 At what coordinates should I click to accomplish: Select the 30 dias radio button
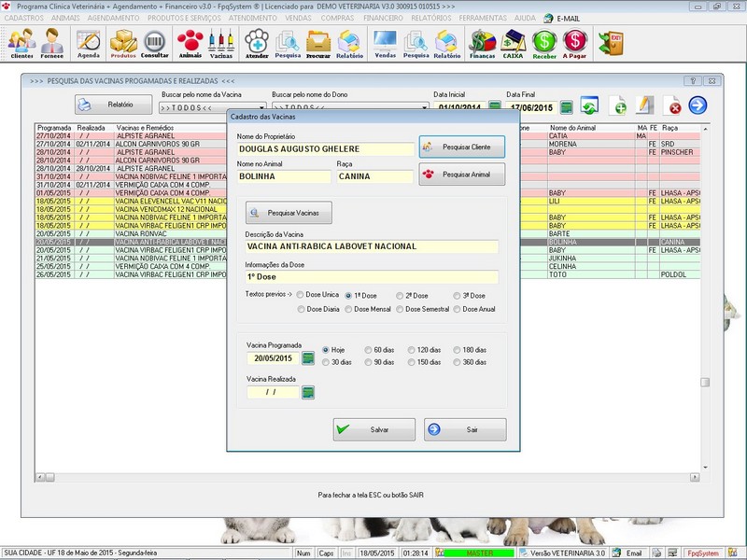(326, 362)
